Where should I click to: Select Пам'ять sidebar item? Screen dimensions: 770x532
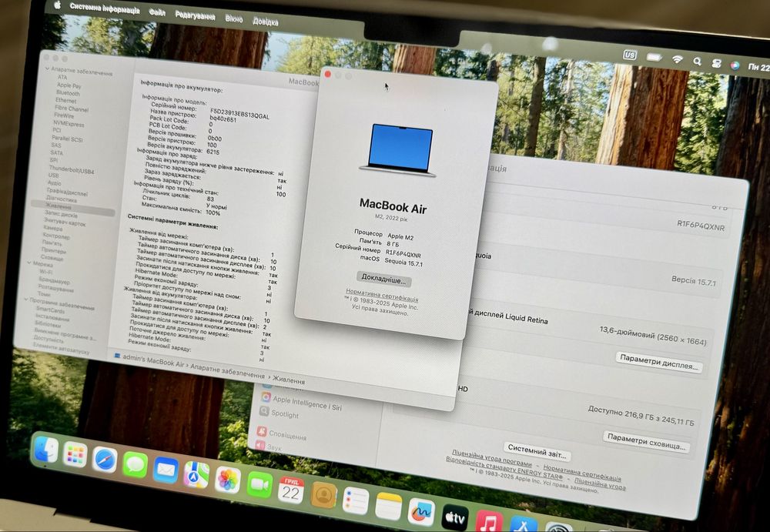(x=52, y=243)
